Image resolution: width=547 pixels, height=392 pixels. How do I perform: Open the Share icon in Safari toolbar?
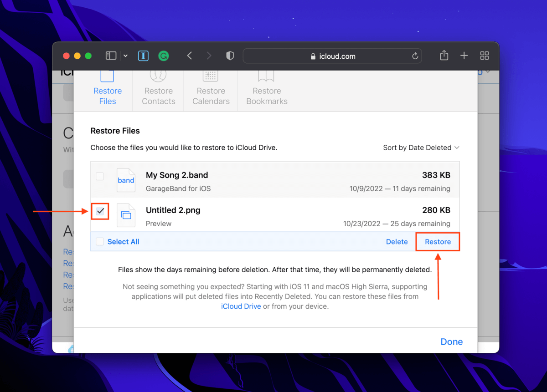444,55
